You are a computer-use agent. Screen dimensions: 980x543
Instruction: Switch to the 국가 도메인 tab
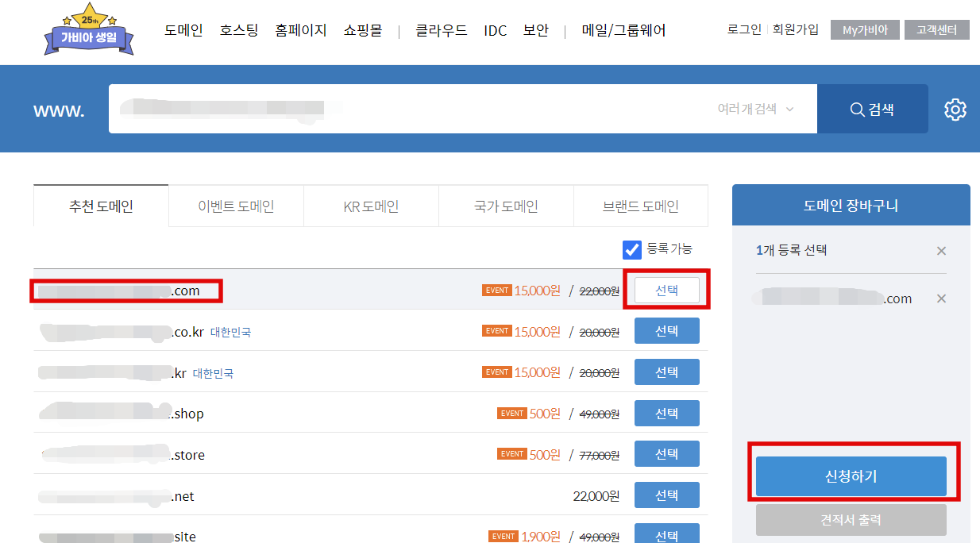coord(506,205)
